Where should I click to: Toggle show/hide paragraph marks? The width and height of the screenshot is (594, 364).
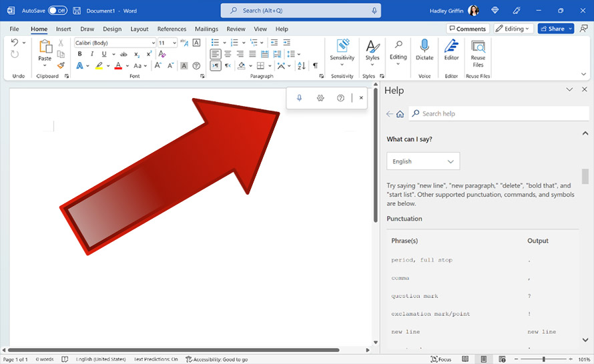tap(315, 66)
